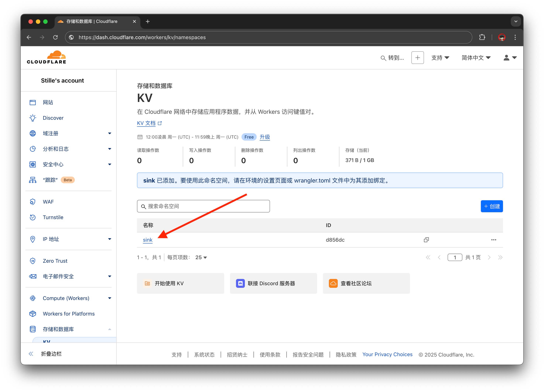Click the 存储和数据库 database icon
The image size is (544, 392).
[33, 329]
